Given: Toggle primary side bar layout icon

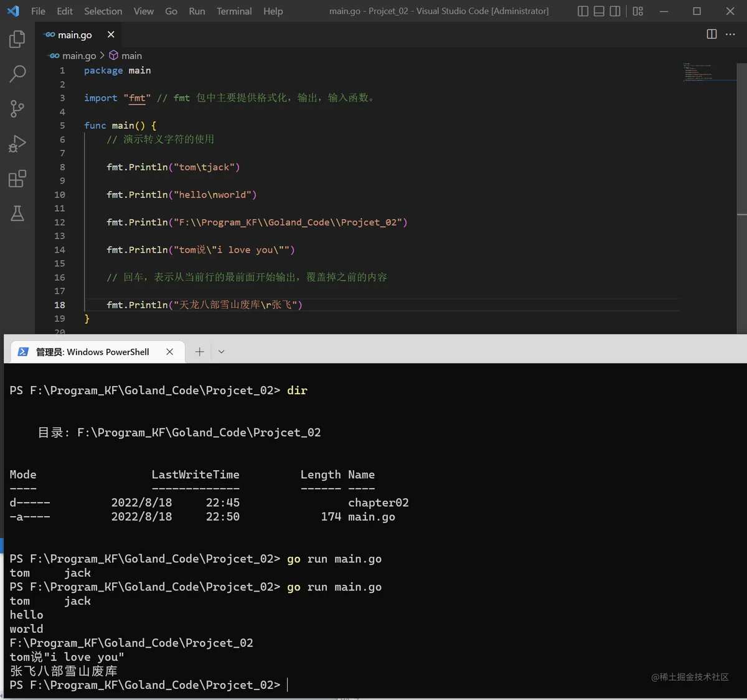Looking at the screenshot, I should point(583,11).
